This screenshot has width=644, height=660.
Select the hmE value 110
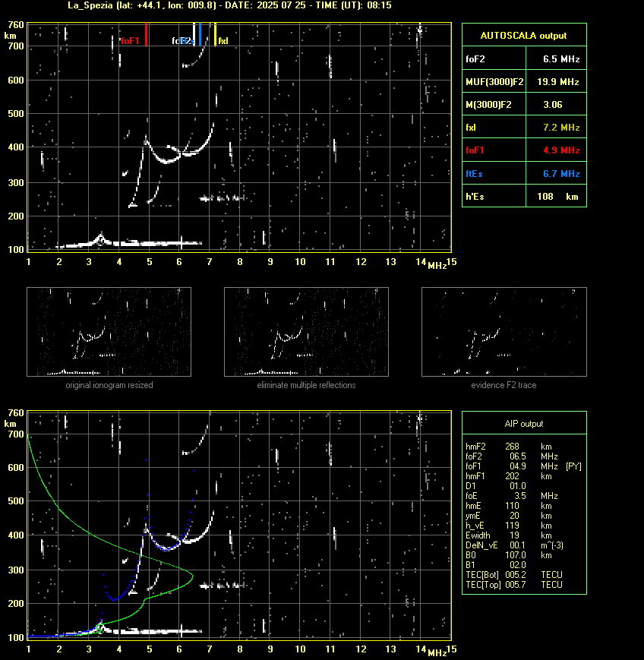pyautogui.click(x=513, y=506)
